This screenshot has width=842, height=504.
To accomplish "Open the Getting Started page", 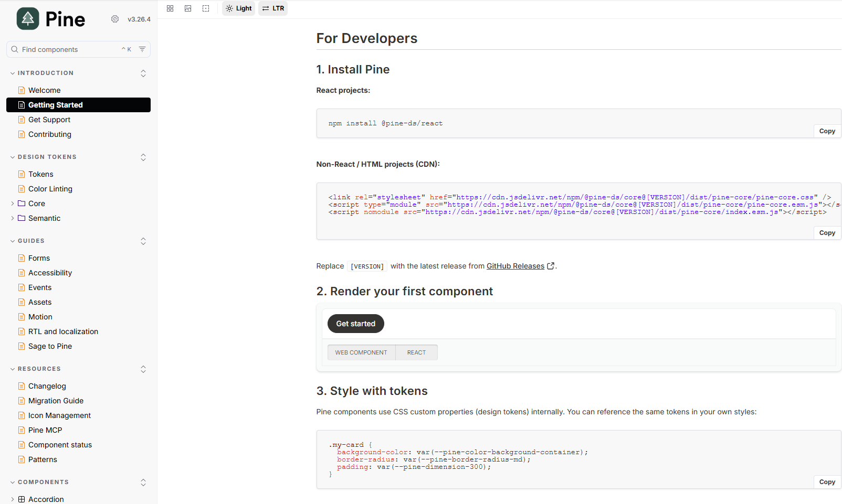I will point(78,105).
